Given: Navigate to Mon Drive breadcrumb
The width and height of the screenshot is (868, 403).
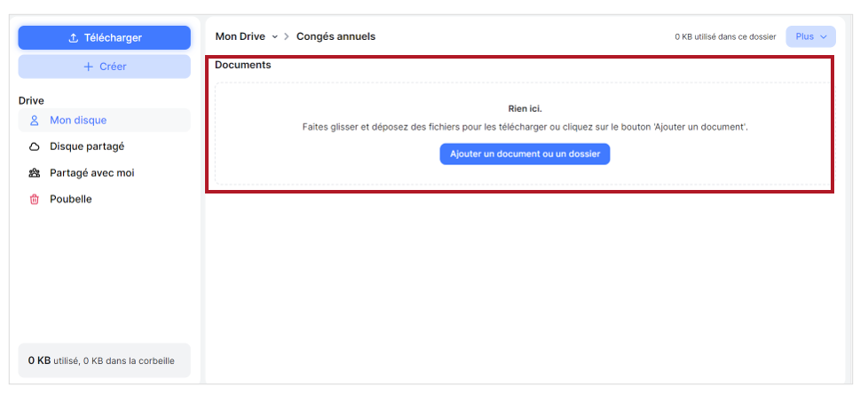Looking at the screenshot, I should [x=241, y=36].
